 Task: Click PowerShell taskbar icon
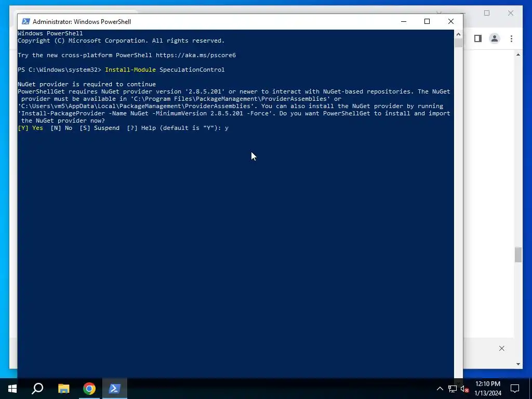[115, 389]
